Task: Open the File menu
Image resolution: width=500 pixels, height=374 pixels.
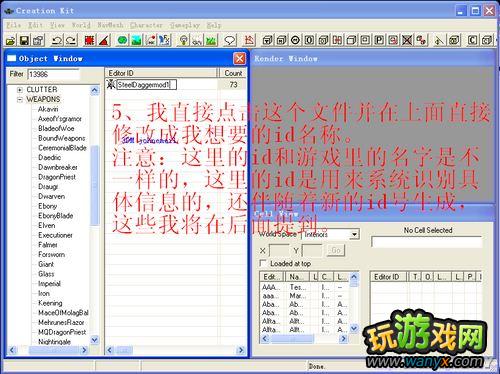Action: 14,25
